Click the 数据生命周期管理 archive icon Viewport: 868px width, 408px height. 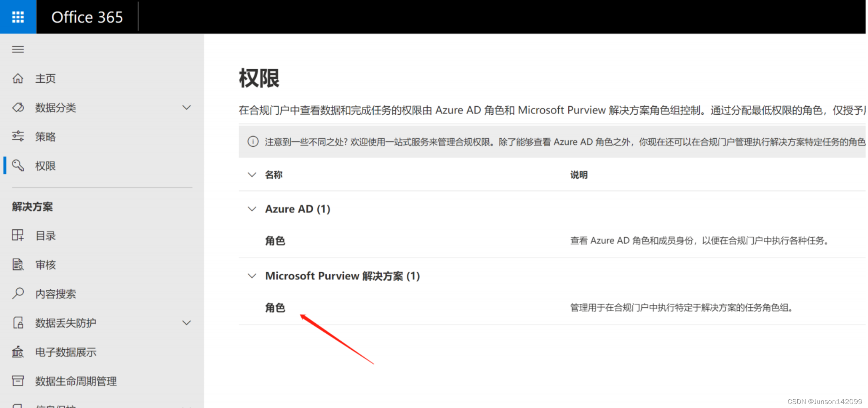click(x=18, y=381)
